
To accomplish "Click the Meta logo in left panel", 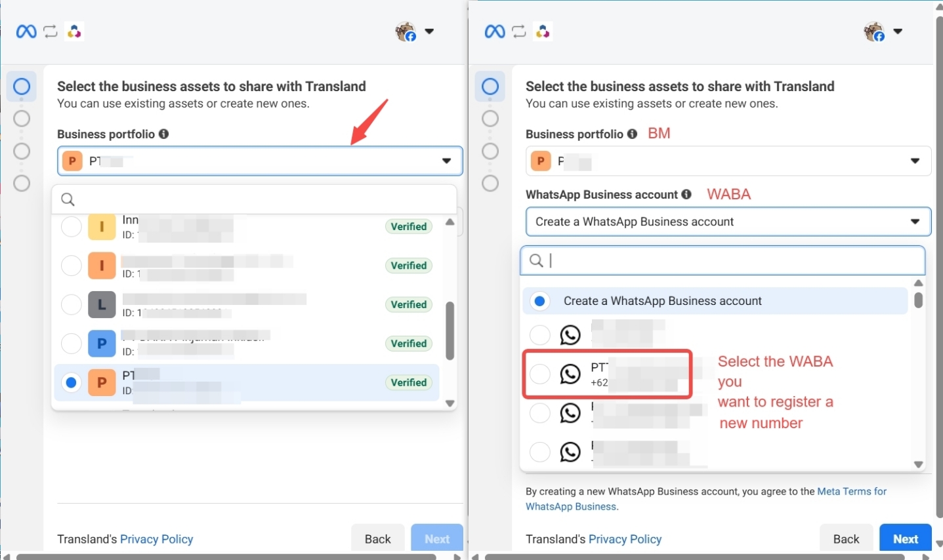I will (26, 31).
